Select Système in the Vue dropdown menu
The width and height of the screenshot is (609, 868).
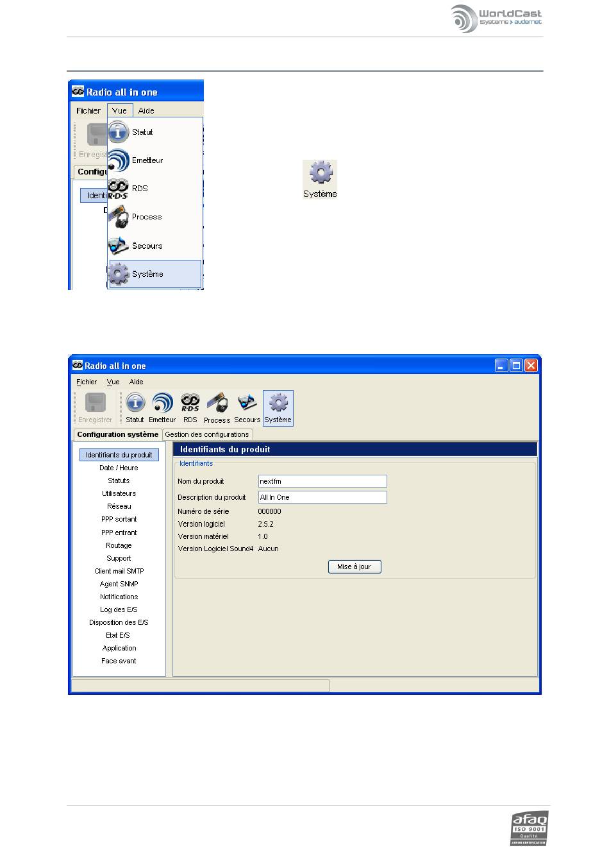pos(147,274)
